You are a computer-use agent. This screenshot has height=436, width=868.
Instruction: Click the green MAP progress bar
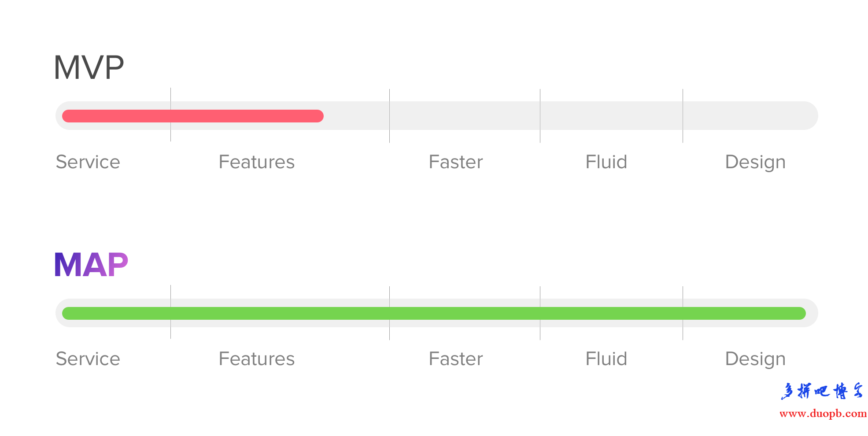point(434,313)
